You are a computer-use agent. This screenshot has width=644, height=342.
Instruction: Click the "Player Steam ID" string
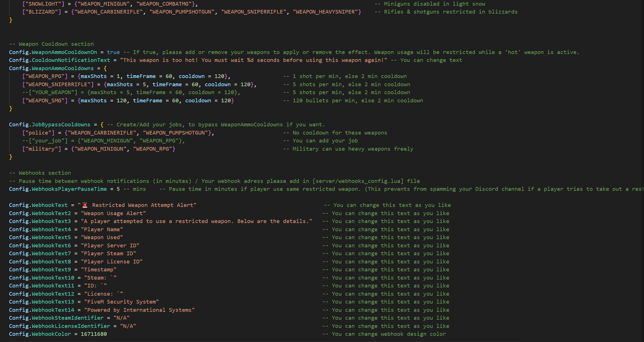[108, 254]
